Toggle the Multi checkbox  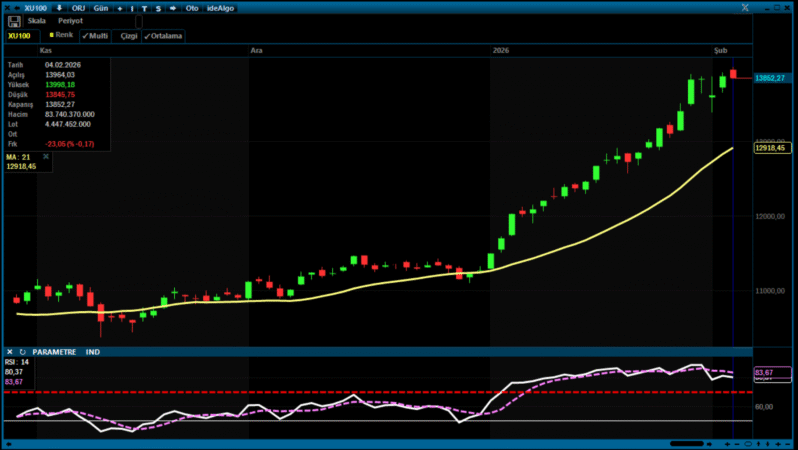(x=95, y=35)
